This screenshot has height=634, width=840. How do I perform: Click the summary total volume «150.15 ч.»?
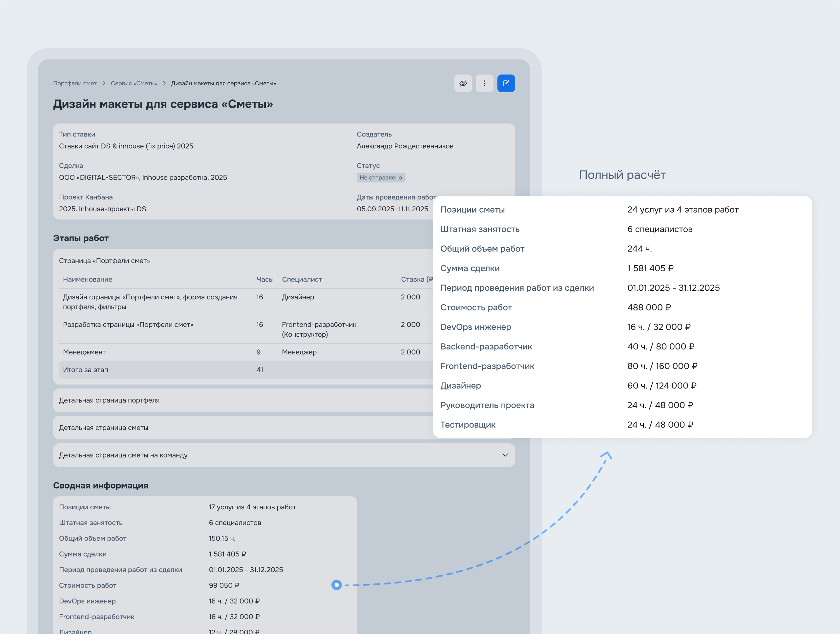coord(222,538)
